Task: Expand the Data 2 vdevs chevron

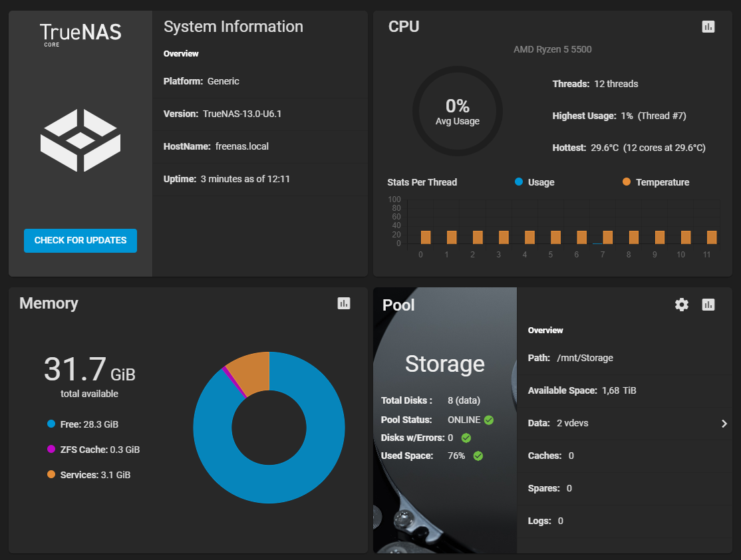Action: tap(724, 424)
